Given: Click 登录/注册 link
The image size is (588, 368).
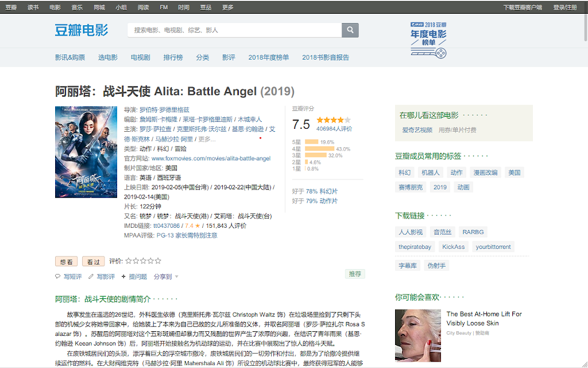Looking at the screenshot, I should (565, 7).
